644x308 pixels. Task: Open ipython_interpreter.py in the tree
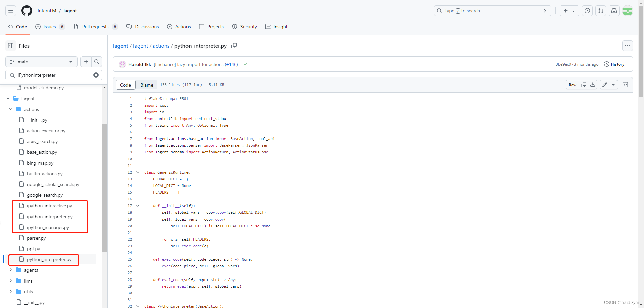coord(50,217)
